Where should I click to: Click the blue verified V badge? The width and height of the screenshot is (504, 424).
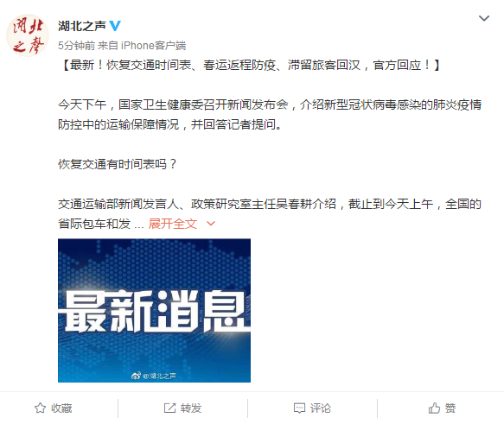[x=115, y=26]
